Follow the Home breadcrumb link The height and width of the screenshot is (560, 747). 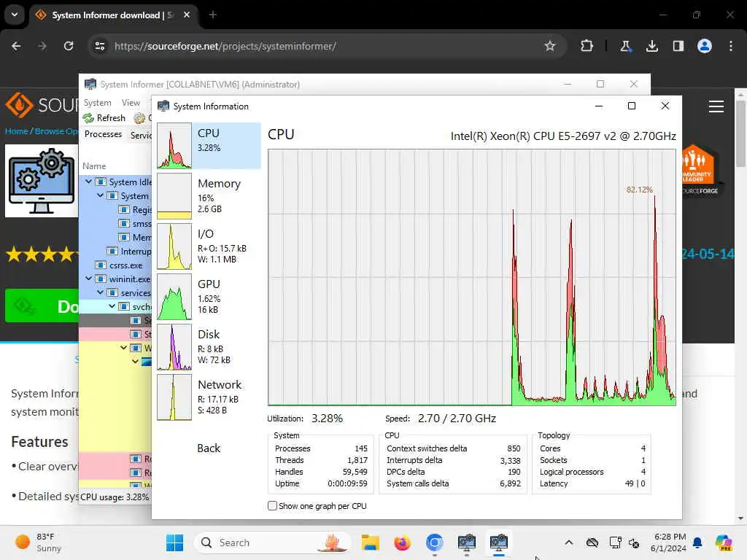(x=17, y=131)
